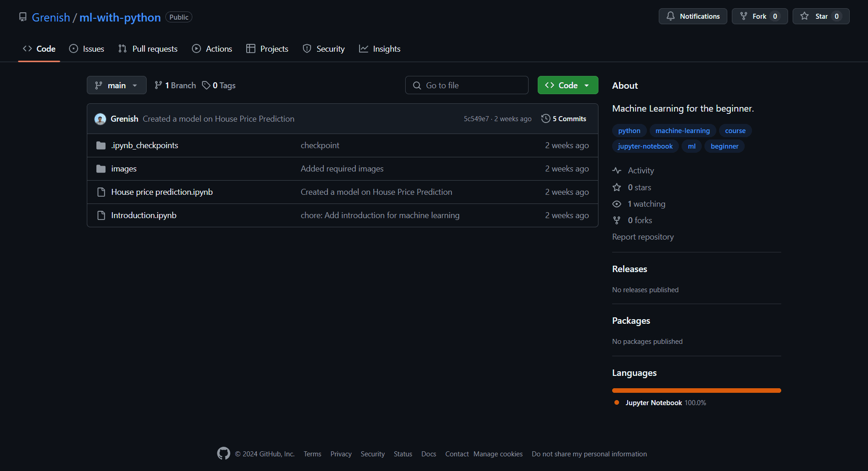Open the Packages heading link
The width and height of the screenshot is (868, 471).
coord(631,321)
